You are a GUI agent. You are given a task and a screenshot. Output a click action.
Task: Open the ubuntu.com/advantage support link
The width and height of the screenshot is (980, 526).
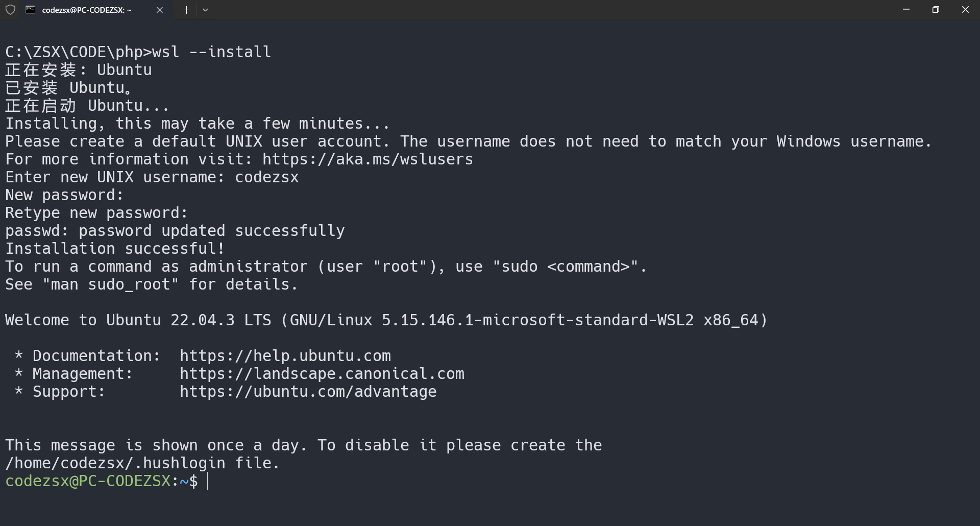(x=308, y=391)
